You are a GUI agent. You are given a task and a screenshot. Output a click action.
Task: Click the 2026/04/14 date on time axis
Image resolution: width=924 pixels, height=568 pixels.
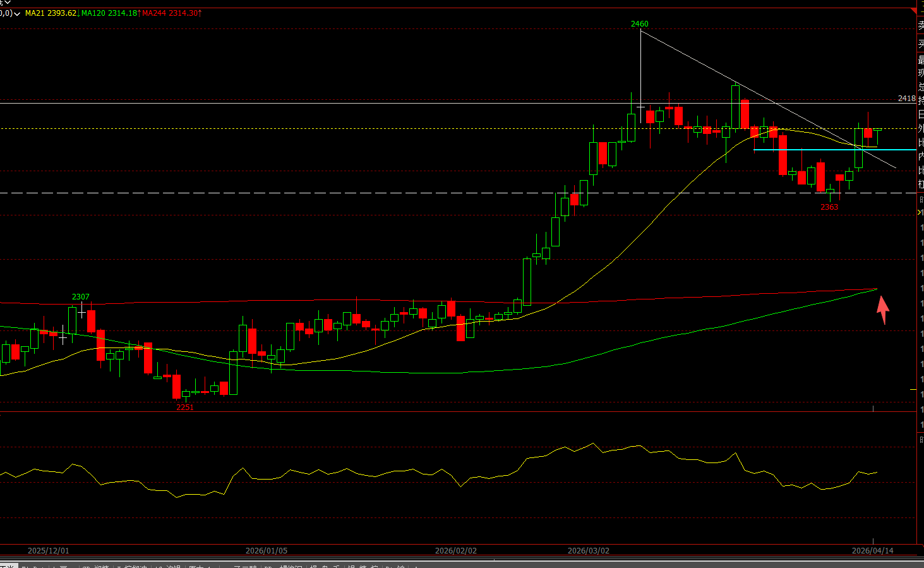click(x=872, y=551)
